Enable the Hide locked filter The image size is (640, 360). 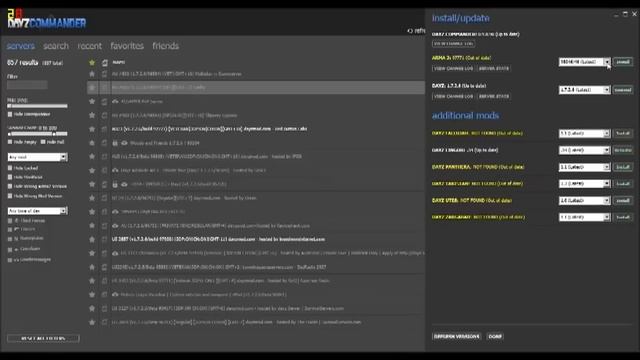(10, 168)
